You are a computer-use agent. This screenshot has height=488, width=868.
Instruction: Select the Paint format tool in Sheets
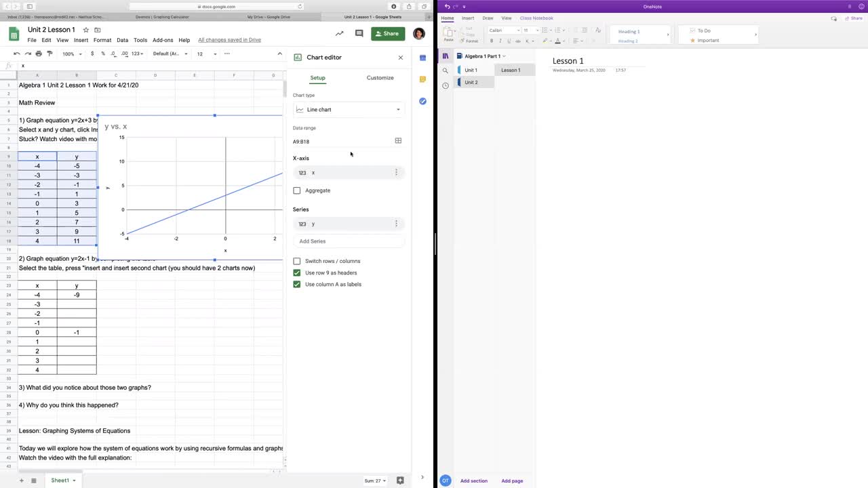point(50,54)
